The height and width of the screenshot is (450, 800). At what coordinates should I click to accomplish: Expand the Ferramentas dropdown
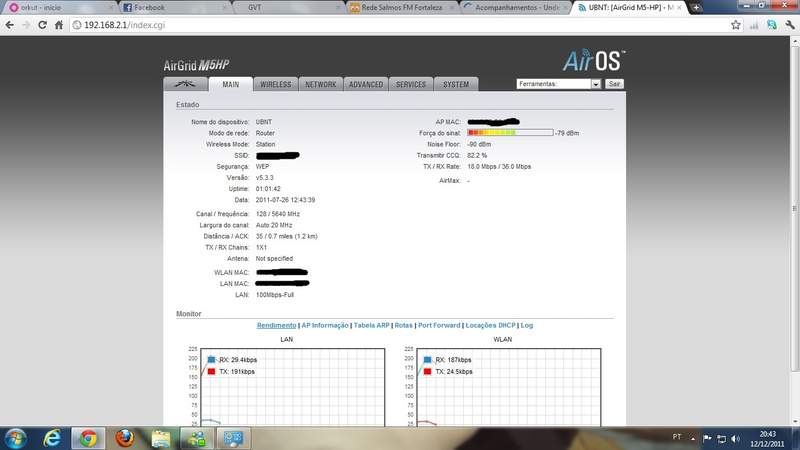click(558, 84)
